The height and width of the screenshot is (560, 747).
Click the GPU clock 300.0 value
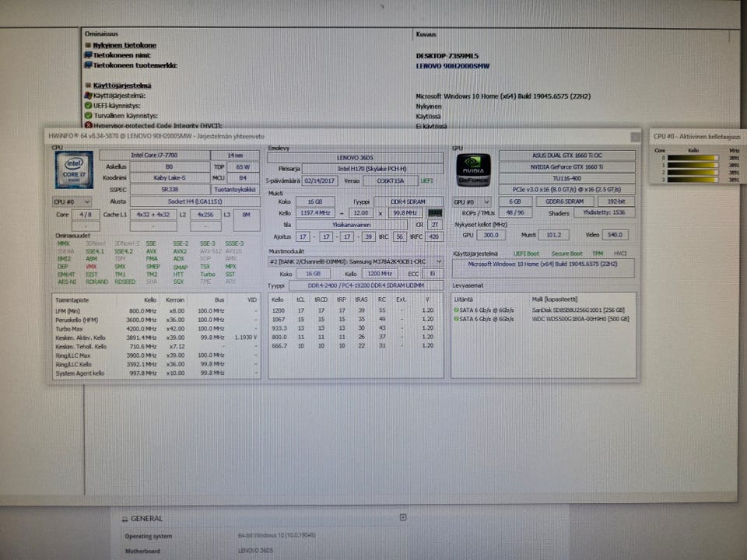click(491, 235)
